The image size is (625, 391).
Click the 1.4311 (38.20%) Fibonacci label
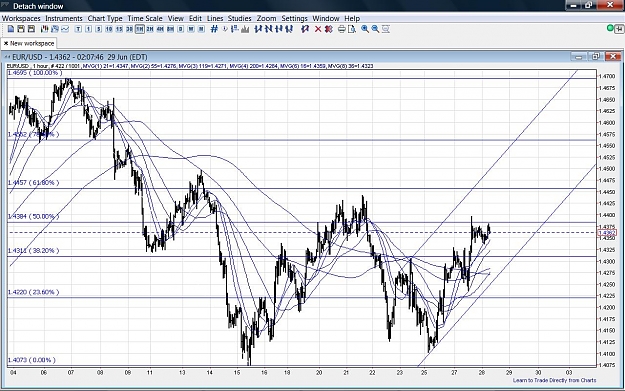[x=33, y=251]
